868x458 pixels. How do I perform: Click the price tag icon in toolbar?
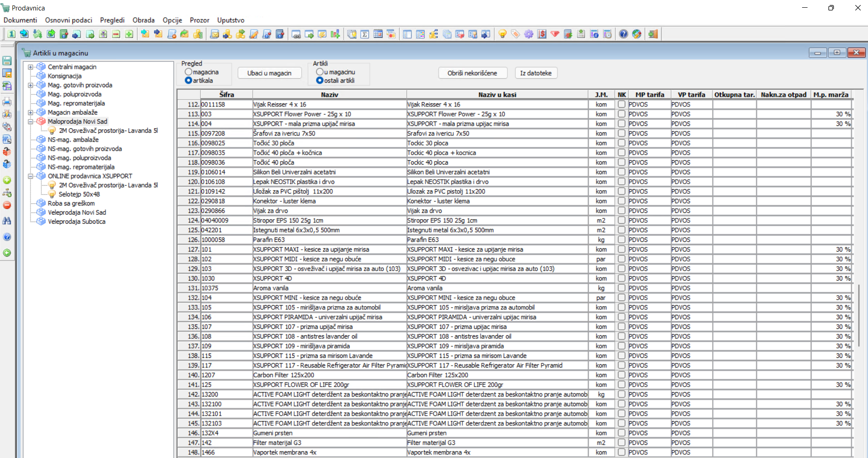coord(516,34)
